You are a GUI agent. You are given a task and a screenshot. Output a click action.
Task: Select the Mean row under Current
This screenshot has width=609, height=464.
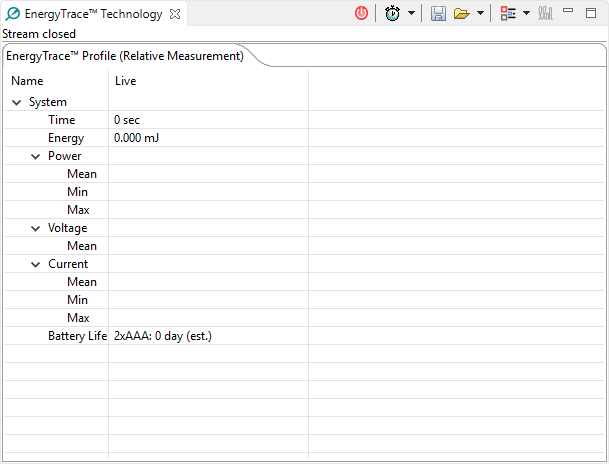click(304, 282)
